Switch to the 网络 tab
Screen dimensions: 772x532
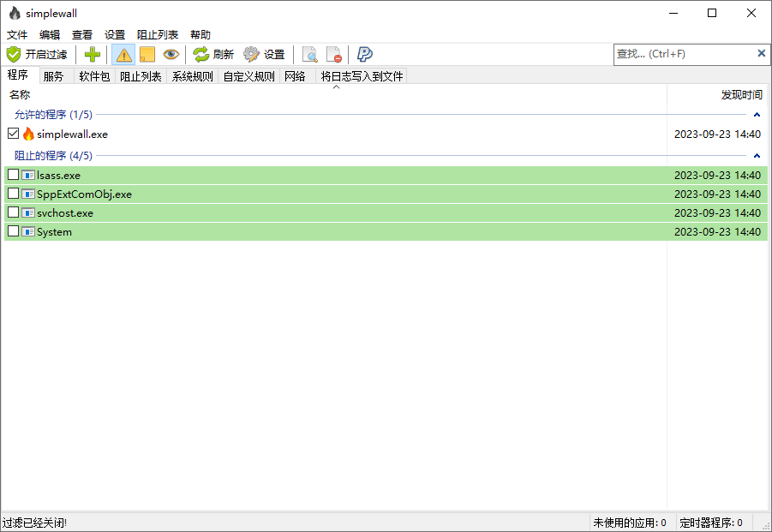pyautogui.click(x=295, y=75)
